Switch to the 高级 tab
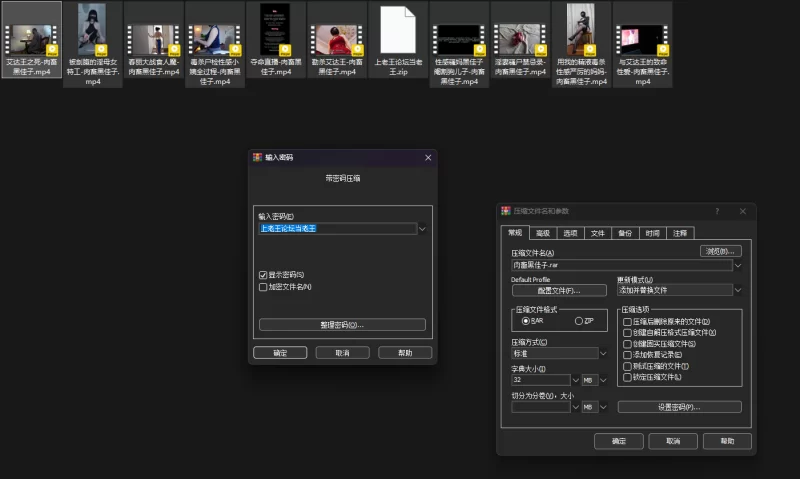Image resolution: width=800 pixels, height=479 pixels. coord(543,233)
